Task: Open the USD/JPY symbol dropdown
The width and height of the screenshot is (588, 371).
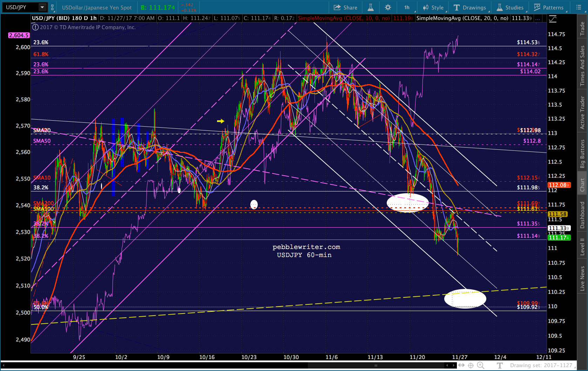Action: [x=42, y=7]
